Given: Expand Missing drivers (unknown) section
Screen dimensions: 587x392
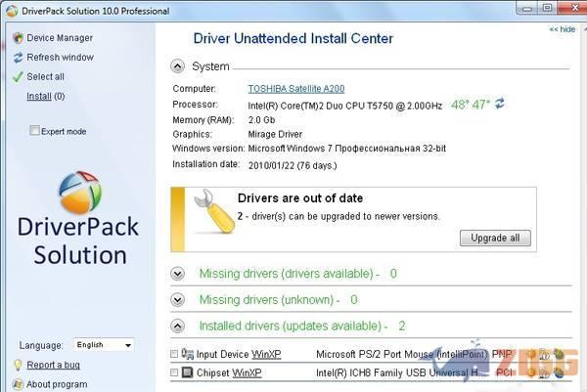Looking at the screenshot, I should tap(177, 300).
